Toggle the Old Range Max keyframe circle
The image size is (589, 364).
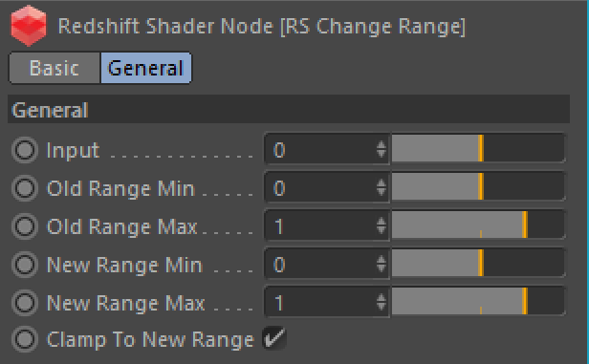click(25, 226)
